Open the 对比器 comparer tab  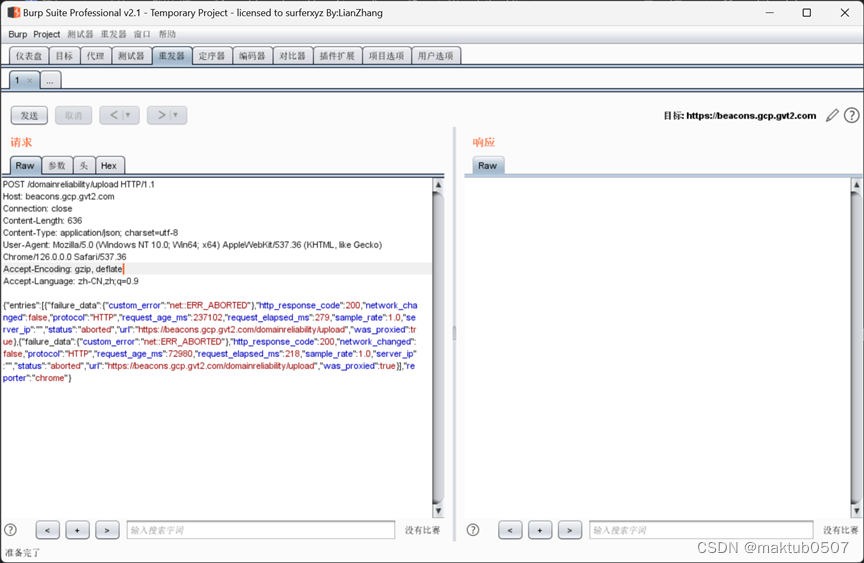tap(293, 56)
